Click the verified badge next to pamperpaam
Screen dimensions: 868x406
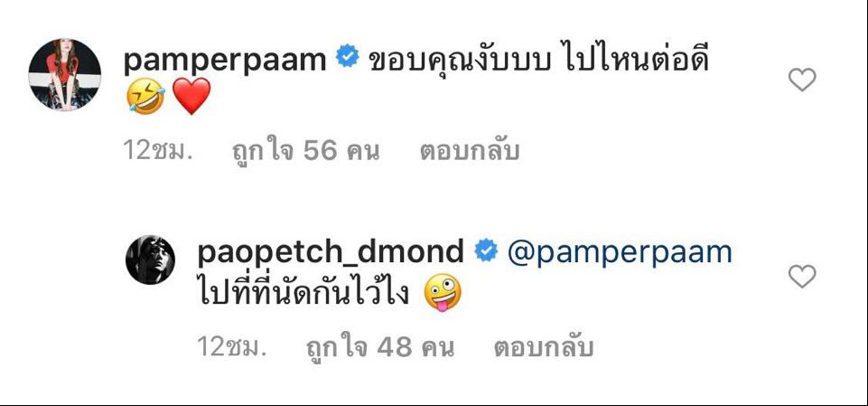pos(348,57)
